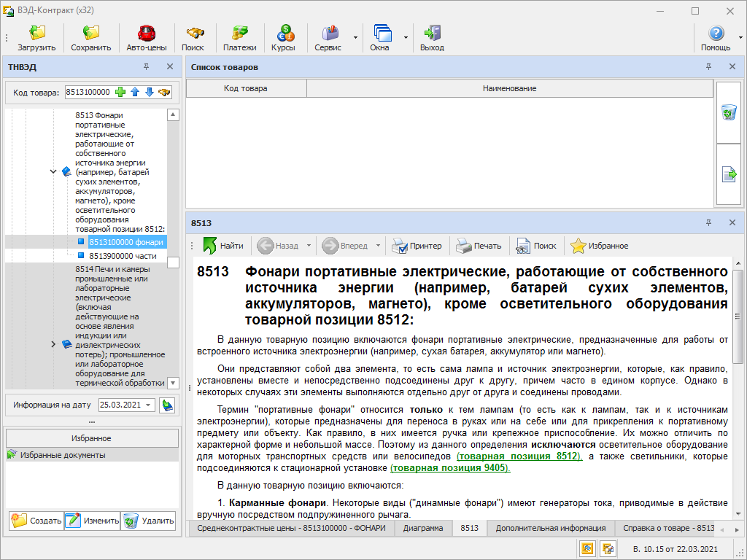Switch to the Диаграмма tab

pos(423,528)
